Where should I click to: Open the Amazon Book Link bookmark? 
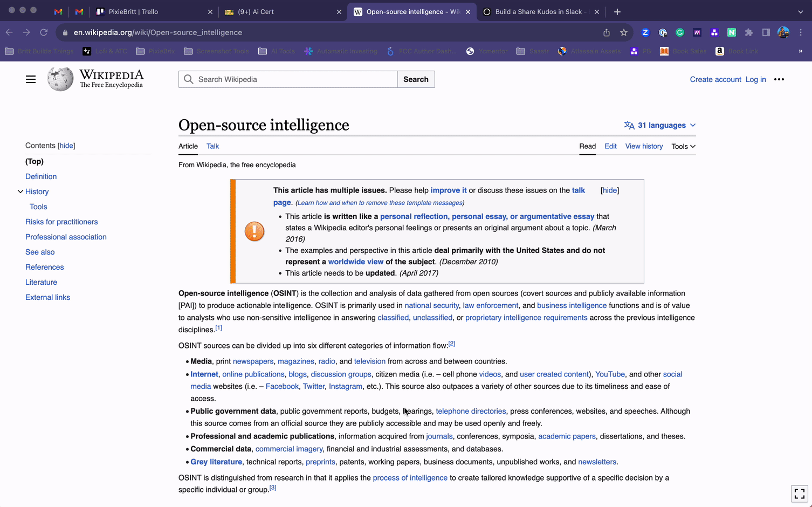(737, 51)
